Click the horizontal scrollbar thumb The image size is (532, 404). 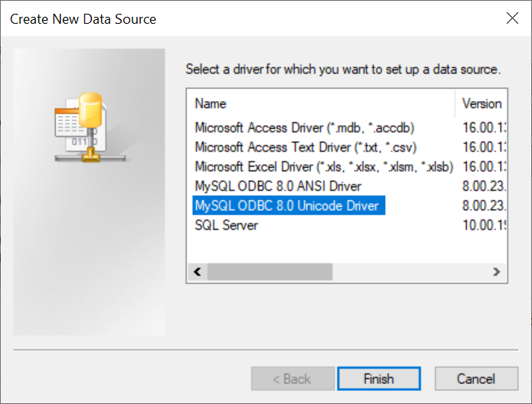269,272
